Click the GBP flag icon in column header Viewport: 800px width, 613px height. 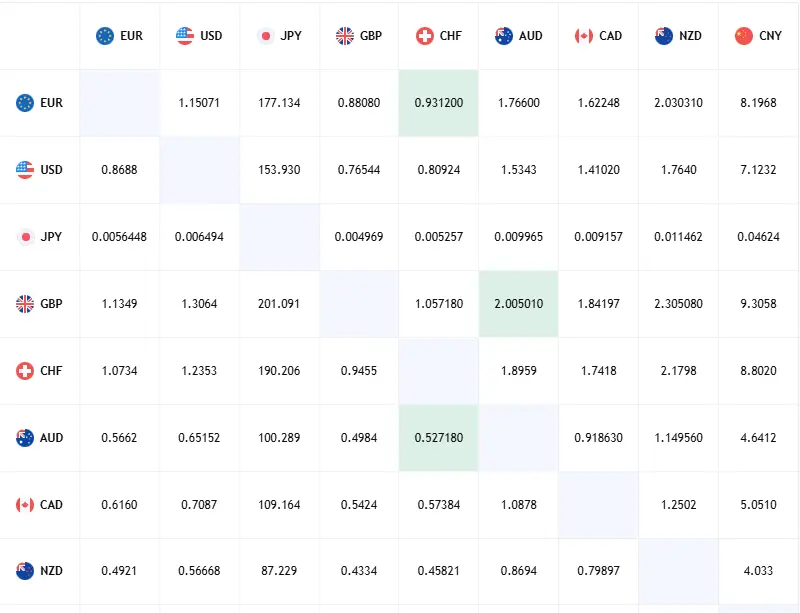[345, 36]
